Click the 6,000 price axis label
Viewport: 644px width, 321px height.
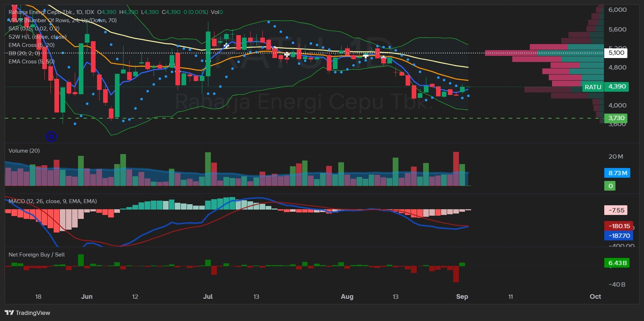pyautogui.click(x=618, y=10)
